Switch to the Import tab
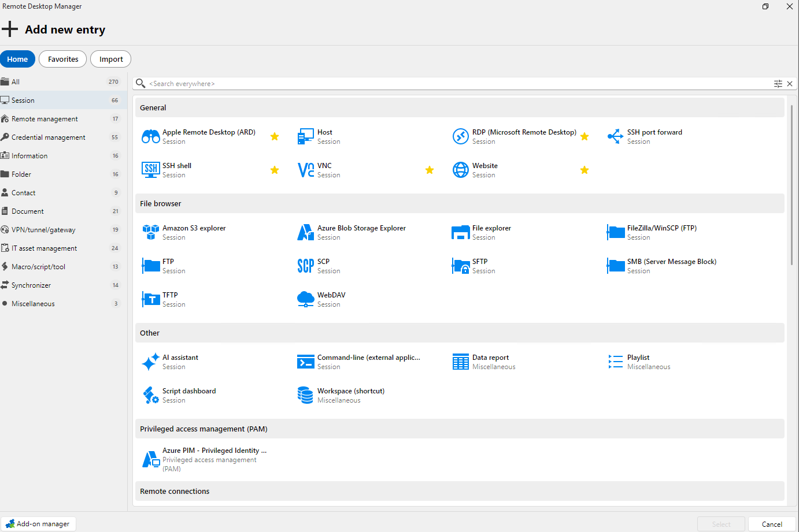 pos(111,59)
